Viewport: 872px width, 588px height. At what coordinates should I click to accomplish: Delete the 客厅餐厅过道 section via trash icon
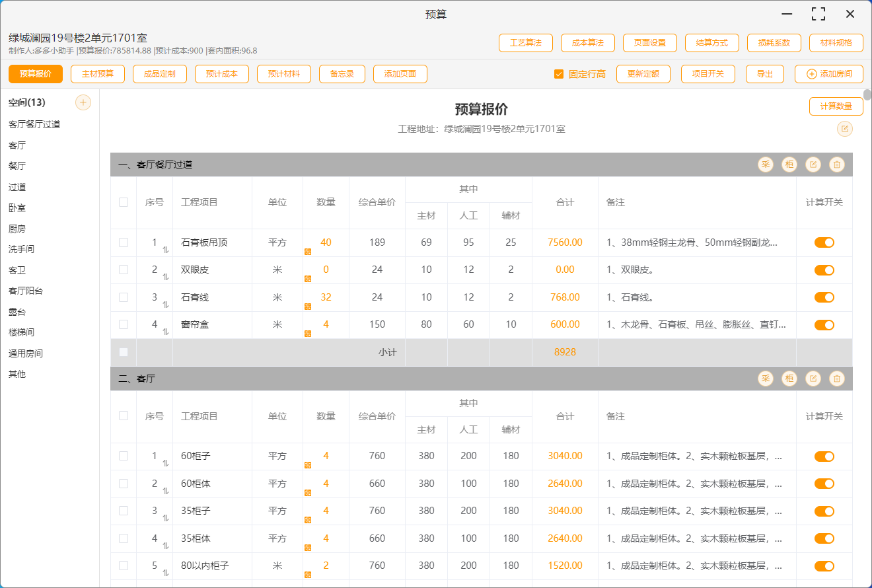837,165
